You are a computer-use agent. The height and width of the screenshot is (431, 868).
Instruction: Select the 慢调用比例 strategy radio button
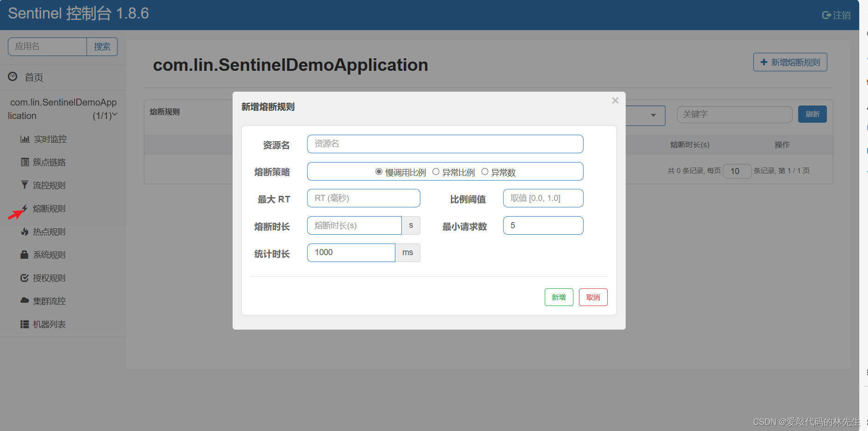(x=379, y=172)
